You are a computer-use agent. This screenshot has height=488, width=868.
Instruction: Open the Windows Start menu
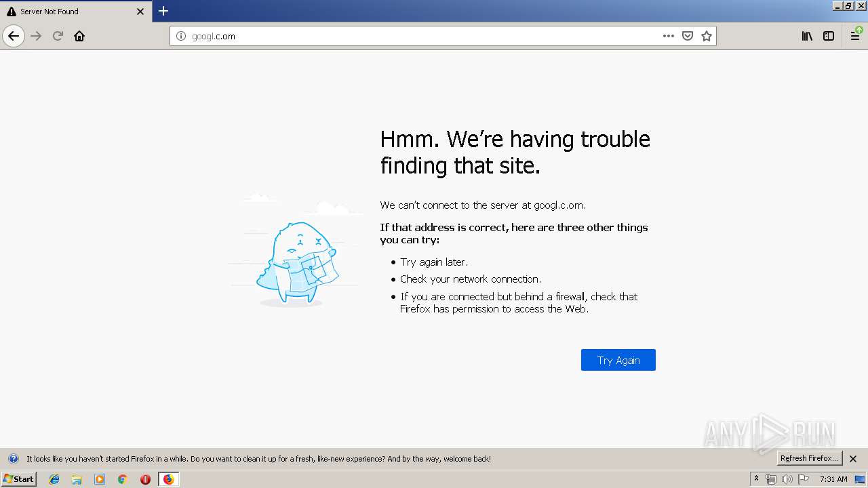(18, 479)
